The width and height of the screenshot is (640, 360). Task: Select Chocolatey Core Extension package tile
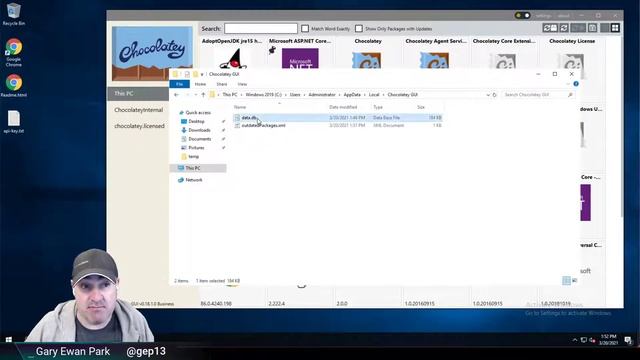coord(504,53)
